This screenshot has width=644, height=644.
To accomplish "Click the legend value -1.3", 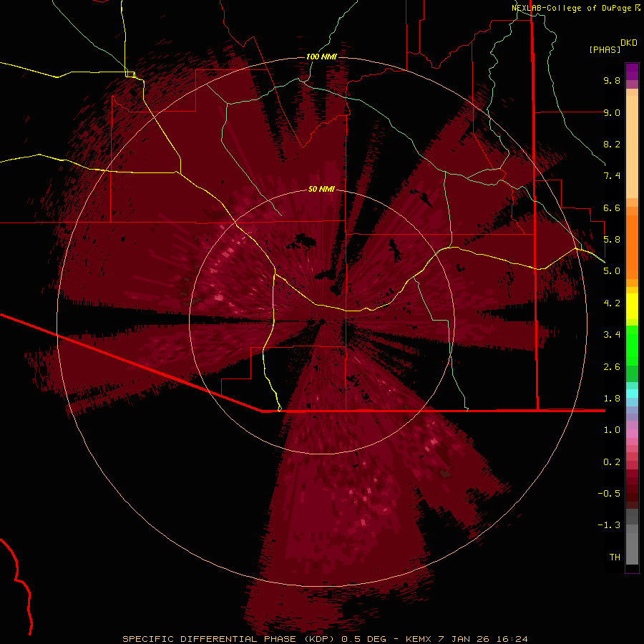I will click(x=609, y=525).
